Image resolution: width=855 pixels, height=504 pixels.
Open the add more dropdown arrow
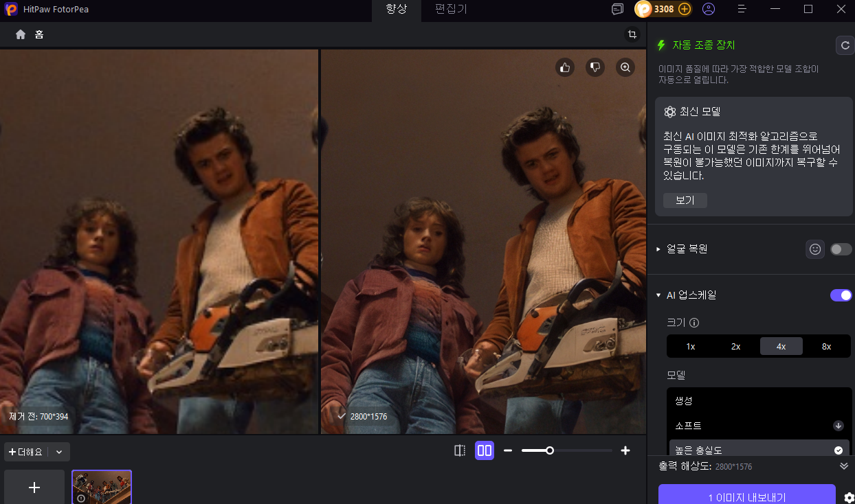[59, 452]
